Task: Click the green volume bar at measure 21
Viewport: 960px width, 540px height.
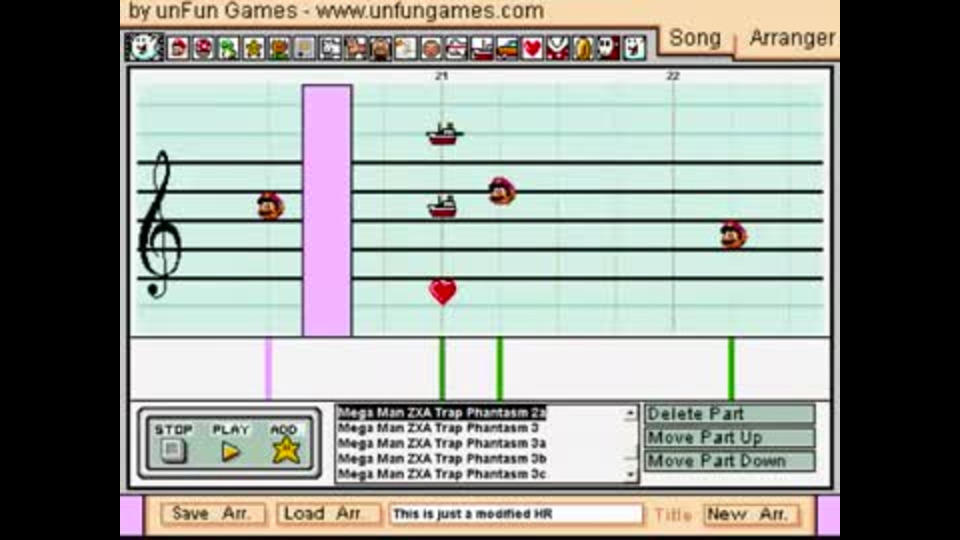Action: [443, 369]
